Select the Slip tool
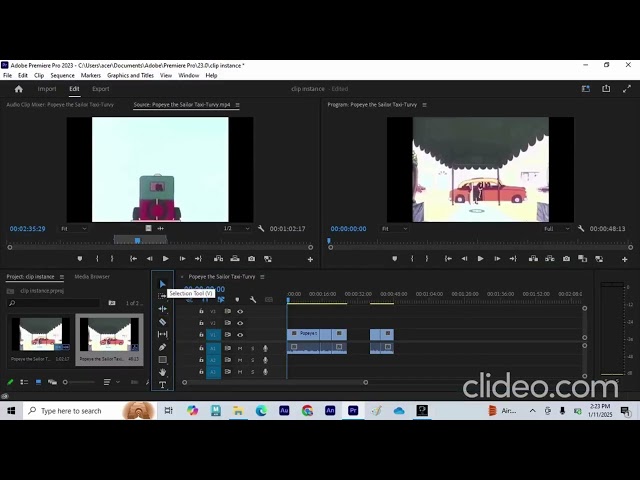 tap(162, 334)
